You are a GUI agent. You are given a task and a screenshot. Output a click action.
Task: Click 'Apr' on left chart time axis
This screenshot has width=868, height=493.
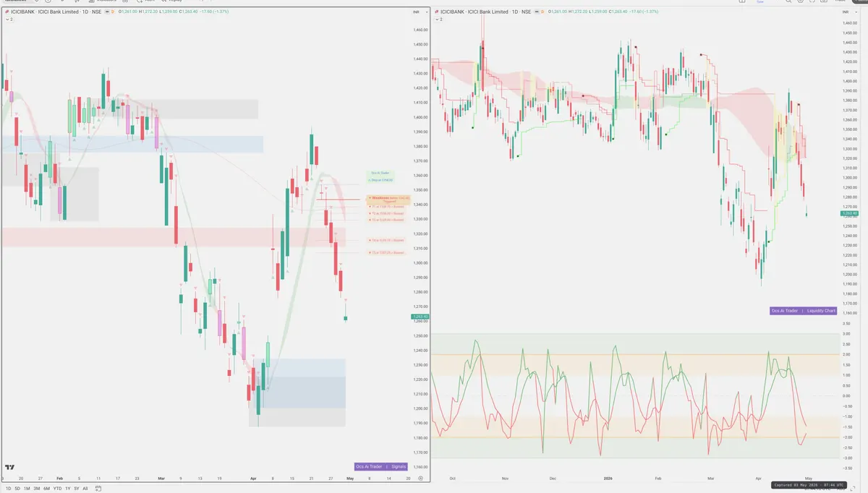[x=252, y=479]
